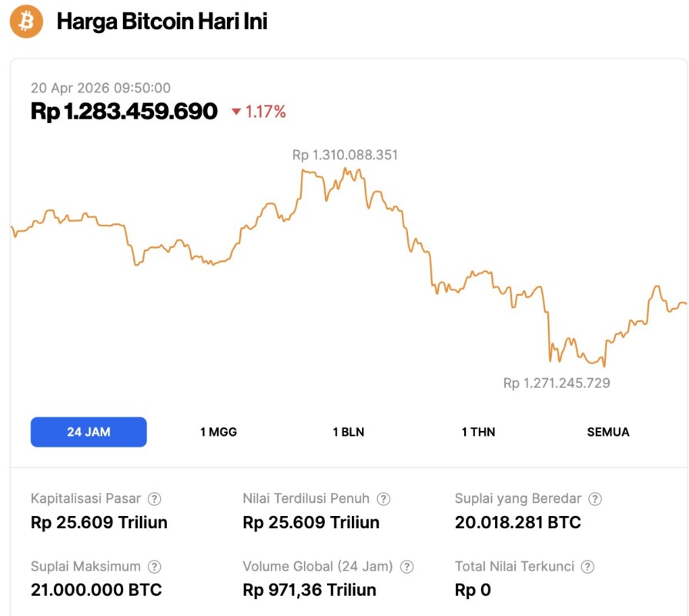Click the Total Nilai Terkunci help icon
Image resolution: width=689 pixels, height=616 pixels.
(588, 567)
